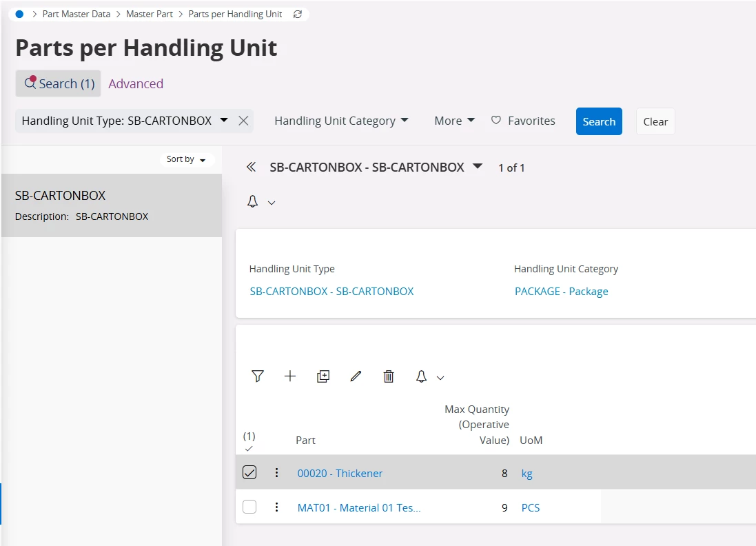Expand chevron beside table bell icon
Screen dimensions: 756x546
[440, 378]
